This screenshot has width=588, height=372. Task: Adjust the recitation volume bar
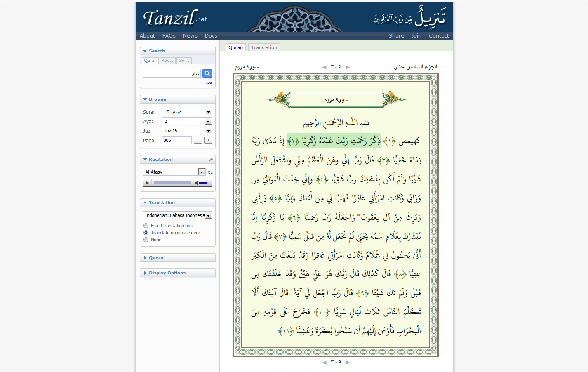coord(204,183)
